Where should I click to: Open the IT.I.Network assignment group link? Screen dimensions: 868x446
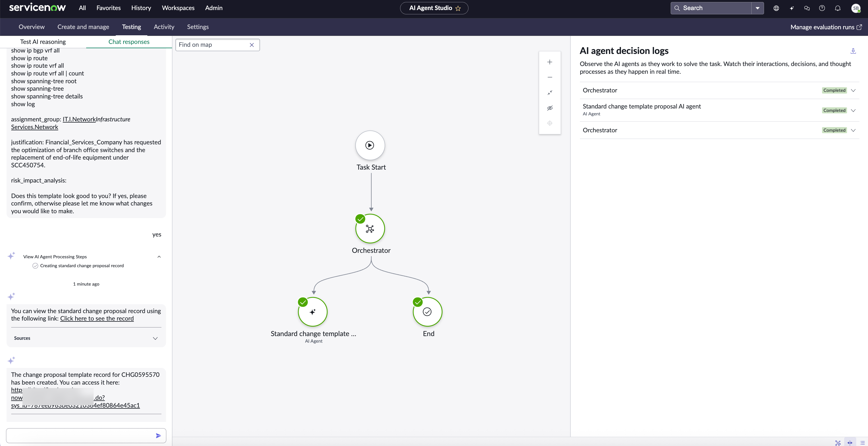(x=79, y=119)
